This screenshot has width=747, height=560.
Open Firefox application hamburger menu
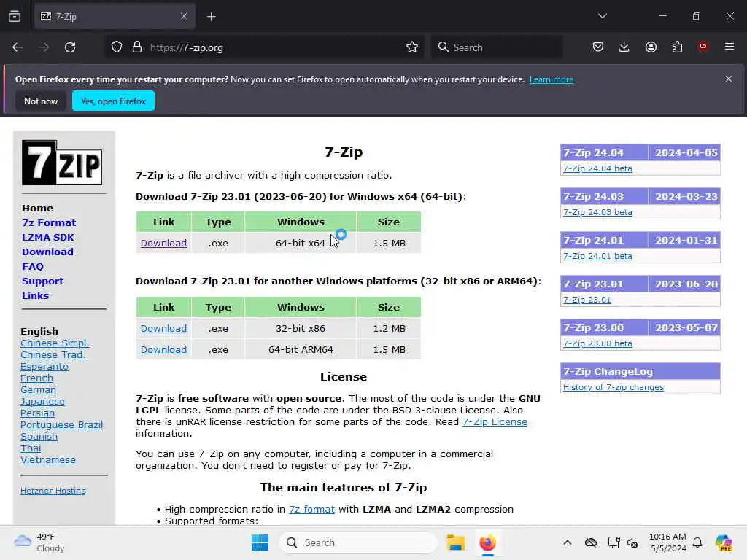729,47
